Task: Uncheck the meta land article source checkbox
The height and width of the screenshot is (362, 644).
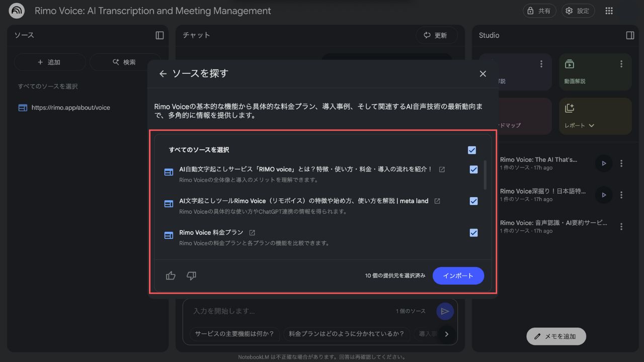Action: (473, 201)
